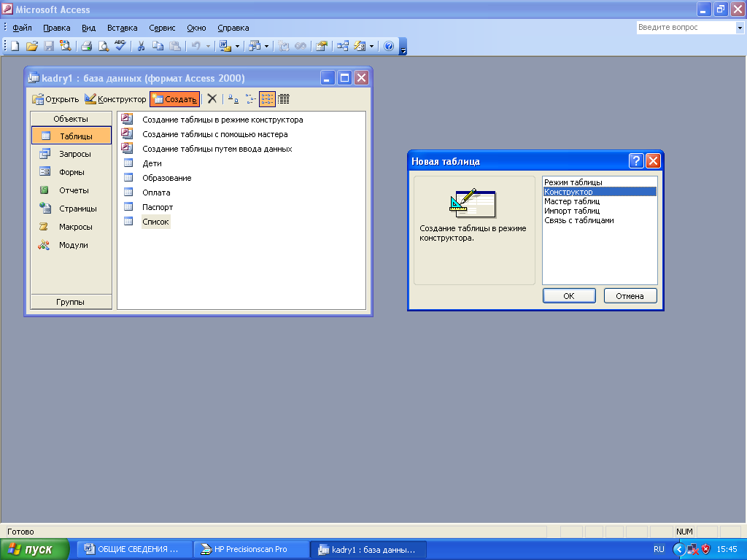Click the File Search toolbar icon
The height and width of the screenshot is (560, 747).
coord(65,46)
